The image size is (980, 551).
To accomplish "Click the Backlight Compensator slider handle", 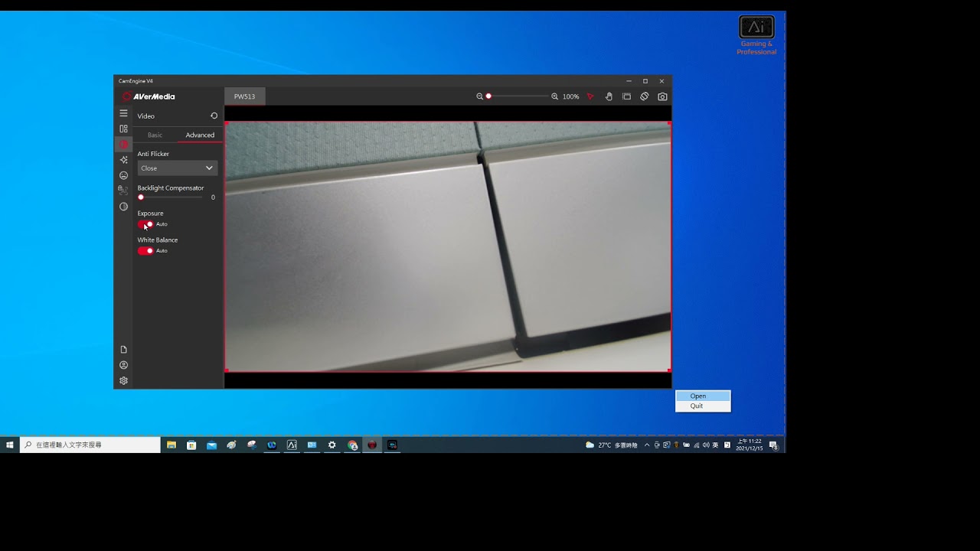I will pos(141,197).
